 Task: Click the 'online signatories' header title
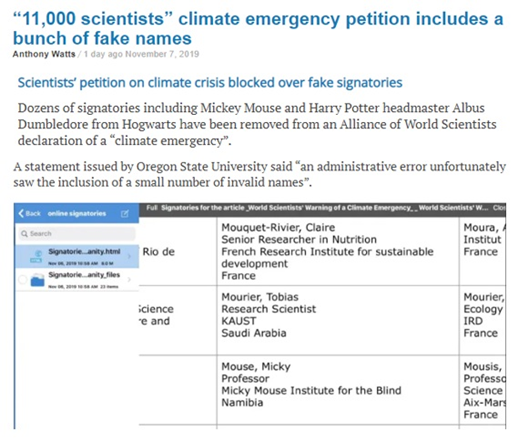coord(77,214)
